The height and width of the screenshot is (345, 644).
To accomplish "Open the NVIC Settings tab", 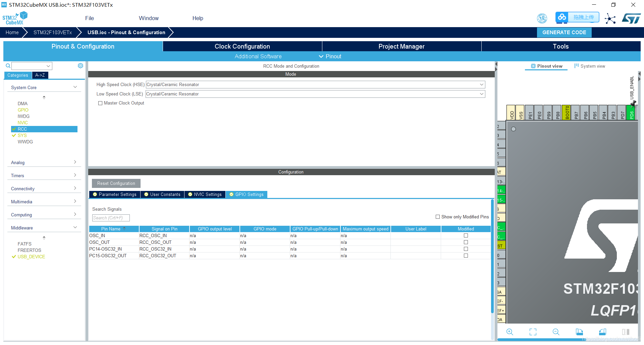I will pyautogui.click(x=205, y=194).
